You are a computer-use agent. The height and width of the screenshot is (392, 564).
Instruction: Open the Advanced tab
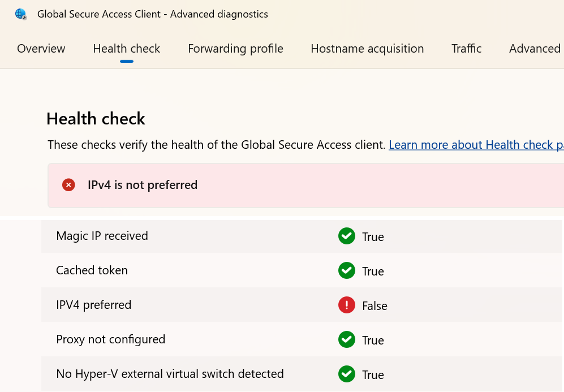click(535, 49)
